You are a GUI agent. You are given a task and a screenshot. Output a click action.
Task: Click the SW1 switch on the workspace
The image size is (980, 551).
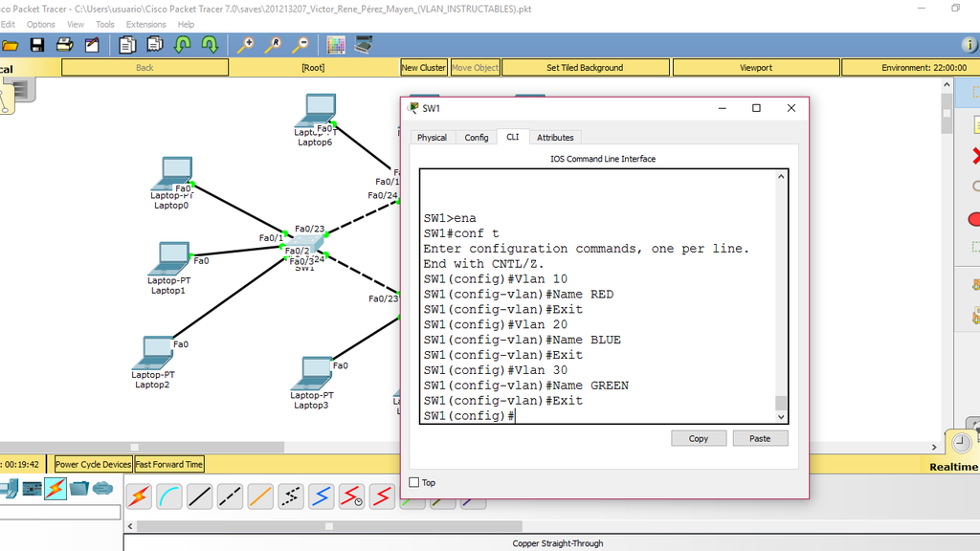[304, 244]
